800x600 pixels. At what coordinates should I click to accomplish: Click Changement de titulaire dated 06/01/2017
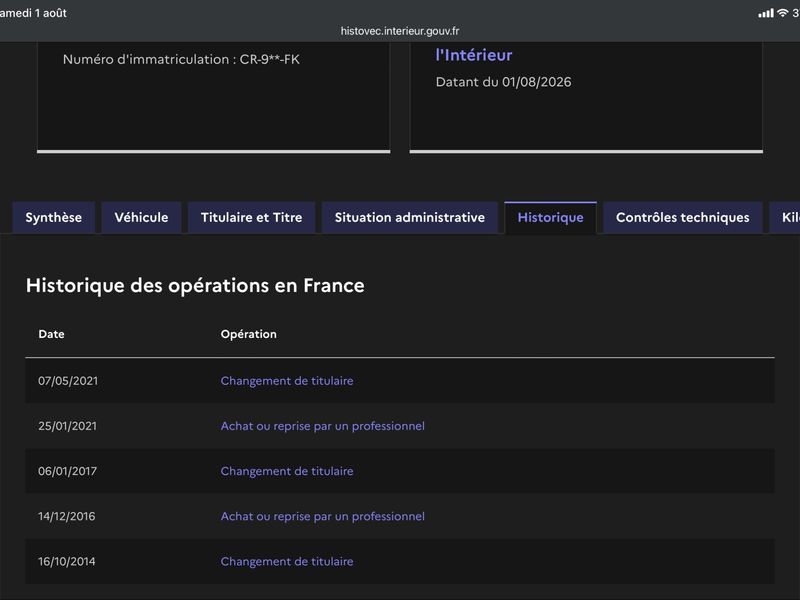click(287, 471)
